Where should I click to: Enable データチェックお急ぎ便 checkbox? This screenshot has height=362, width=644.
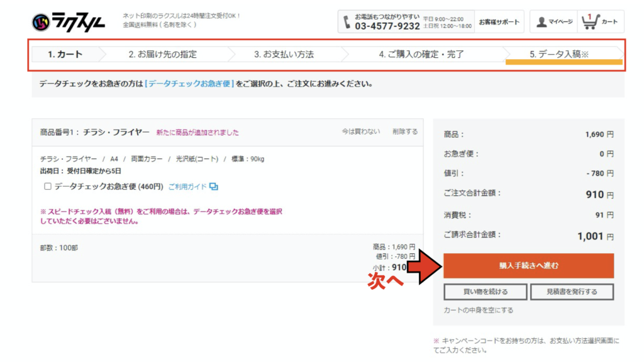[x=48, y=187]
